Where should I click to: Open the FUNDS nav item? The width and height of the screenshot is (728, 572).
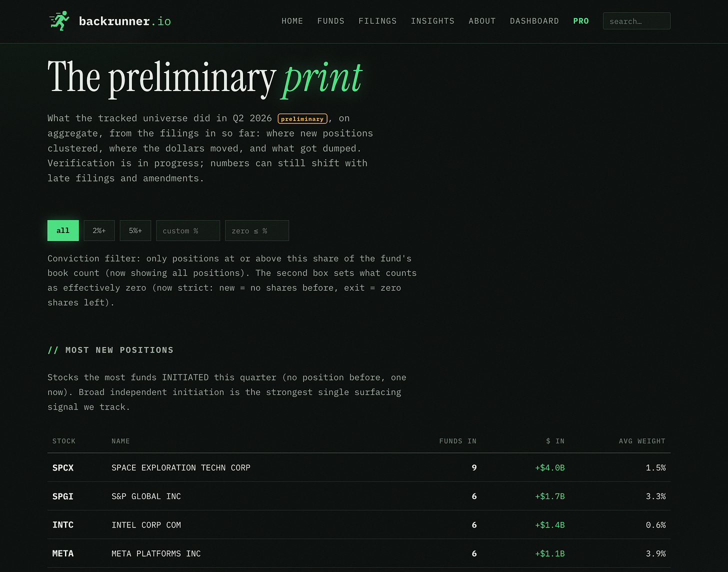point(331,21)
